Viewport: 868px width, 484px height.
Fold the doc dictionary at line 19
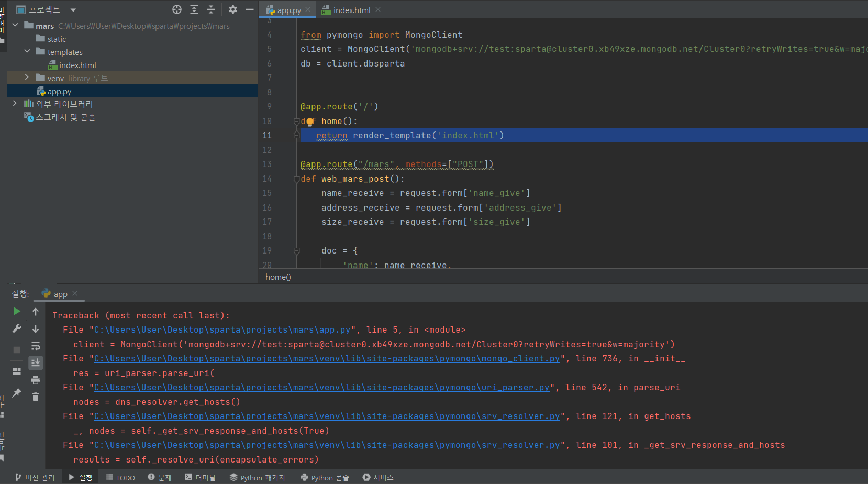click(x=296, y=251)
